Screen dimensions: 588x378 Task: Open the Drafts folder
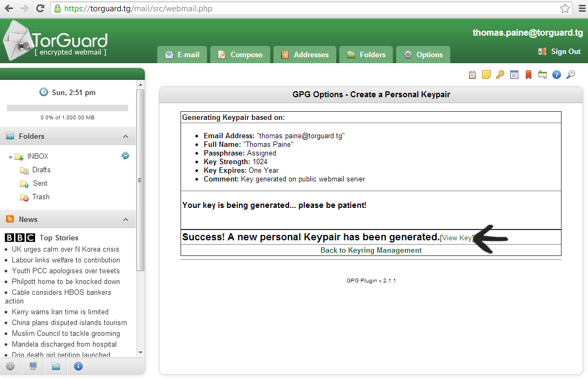coord(41,170)
